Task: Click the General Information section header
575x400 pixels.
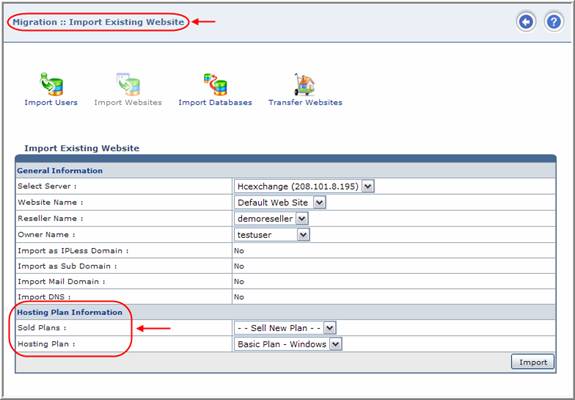Action: pyautogui.click(x=60, y=171)
